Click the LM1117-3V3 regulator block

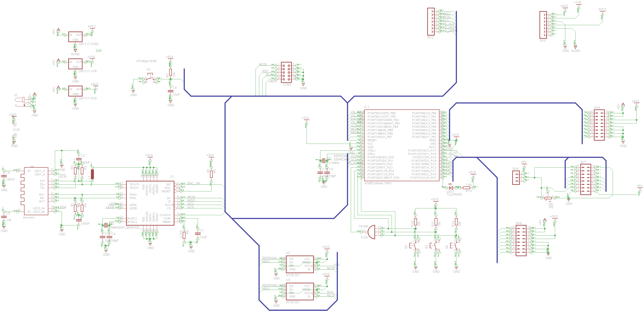click(x=75, y=91)
